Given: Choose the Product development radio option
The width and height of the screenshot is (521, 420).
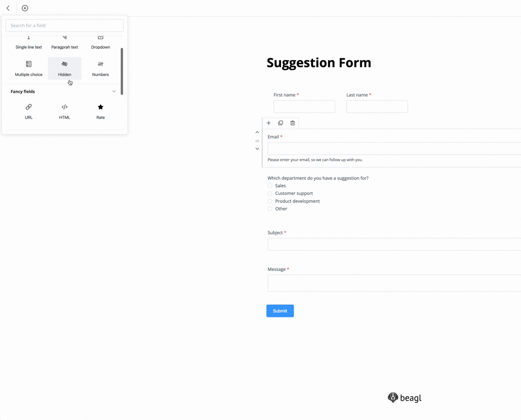Looking at the screenshot, I should 270,201.
